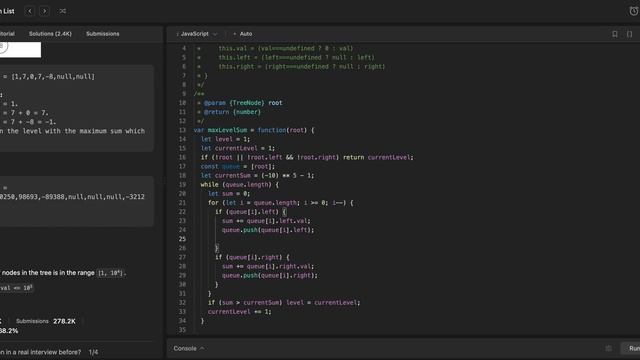This screenshot has width=640, height=360.
Task: Click 'queue.push(queue[i].right);' line
Action: tap(270, 276)
